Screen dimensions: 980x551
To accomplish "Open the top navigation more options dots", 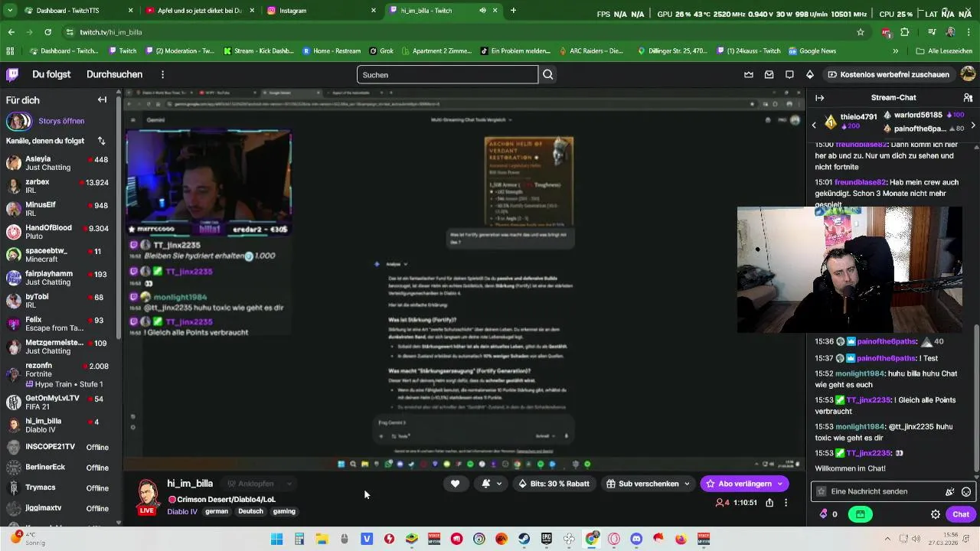I will [x=162, y=74].
